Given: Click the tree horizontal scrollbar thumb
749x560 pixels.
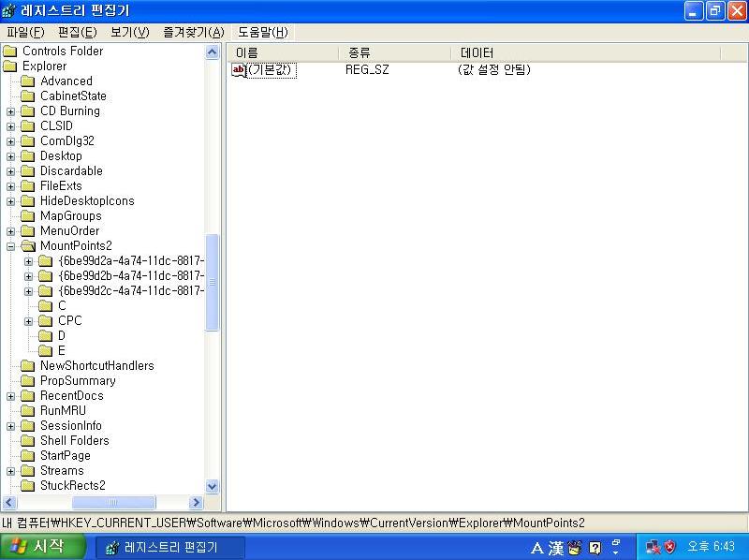Looking at the screenshot, I should click(x=113, y=502).
